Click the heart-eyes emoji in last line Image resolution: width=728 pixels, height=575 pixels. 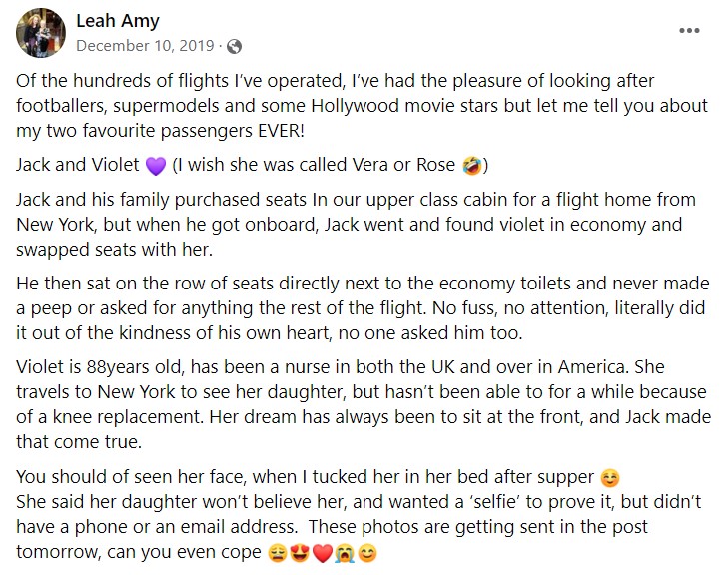300,553
